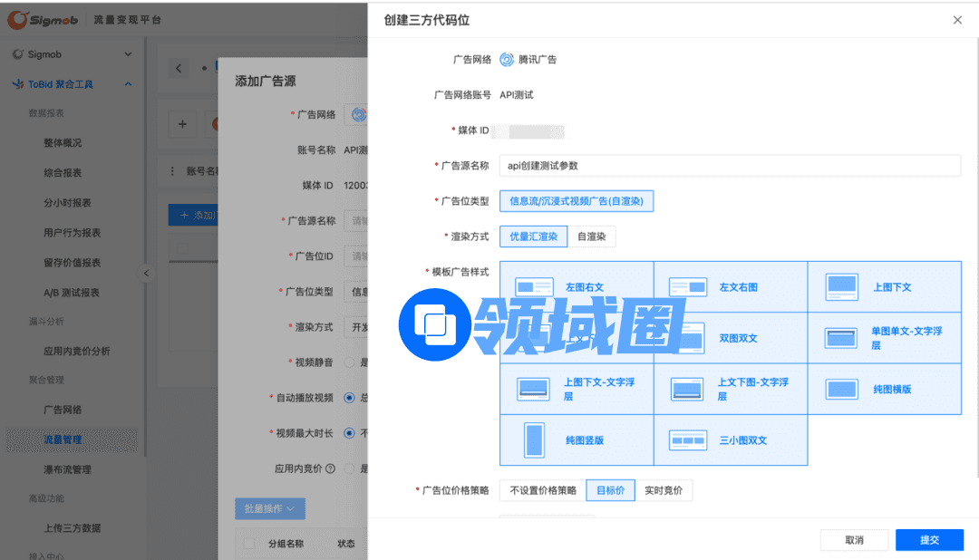Pick the 纯图竖版 template icon
979x560 pixels.
pyautogui.click(x=534, y=439)
